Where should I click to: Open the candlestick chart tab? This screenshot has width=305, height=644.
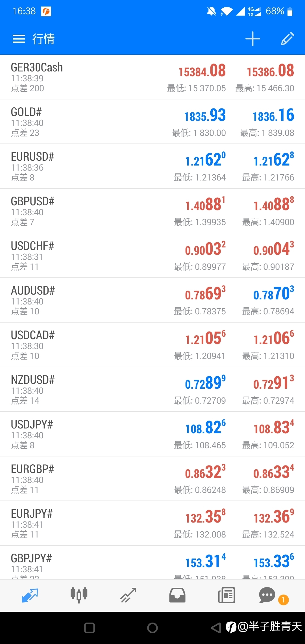coord(79,595)
